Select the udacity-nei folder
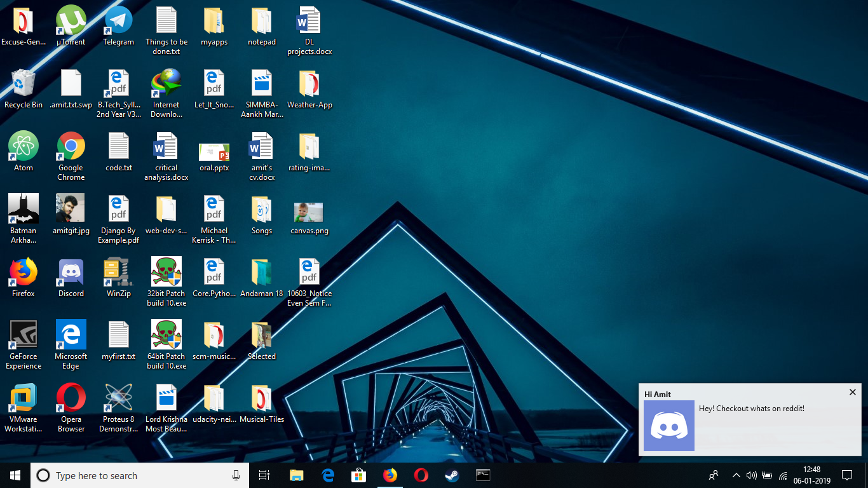 [214, 403]
